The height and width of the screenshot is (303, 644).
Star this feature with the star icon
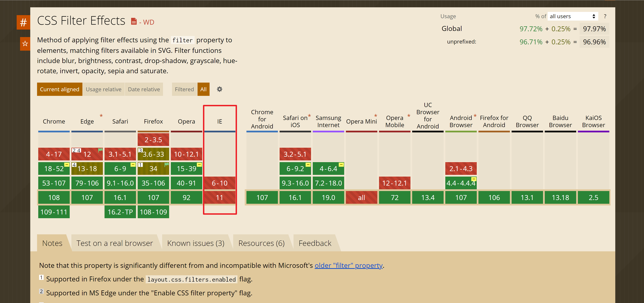click(25, 44)
